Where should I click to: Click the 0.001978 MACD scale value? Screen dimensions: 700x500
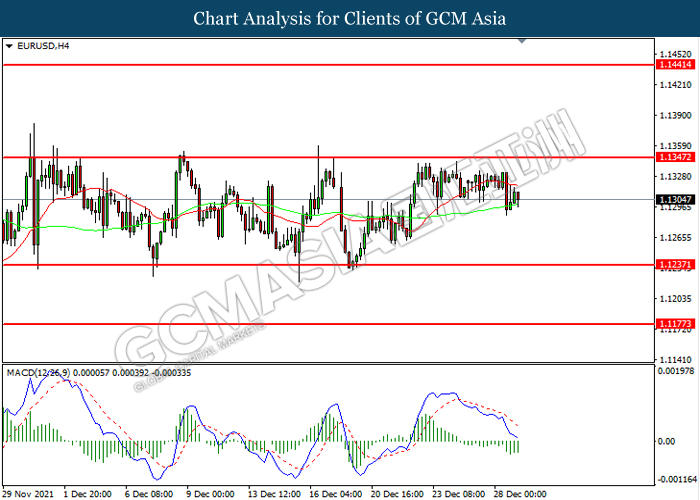pyautogui.click(x=676, y=371)
